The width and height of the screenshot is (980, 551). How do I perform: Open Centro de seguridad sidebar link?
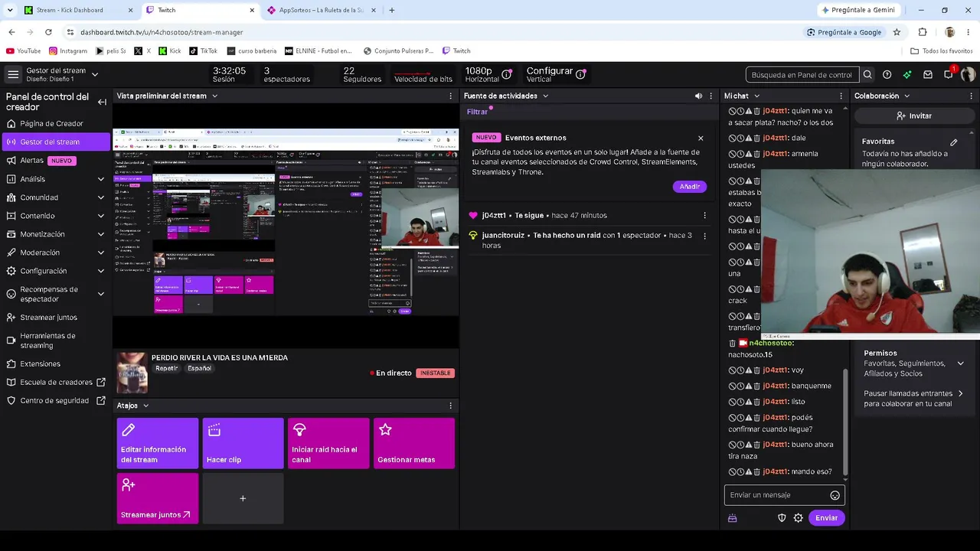coord(56,401)
